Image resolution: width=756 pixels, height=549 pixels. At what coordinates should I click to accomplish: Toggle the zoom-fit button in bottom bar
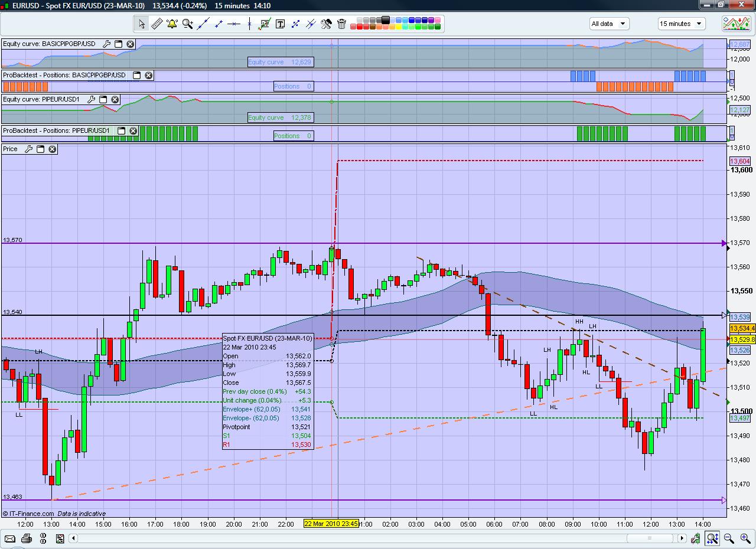[x=712, y=538]
